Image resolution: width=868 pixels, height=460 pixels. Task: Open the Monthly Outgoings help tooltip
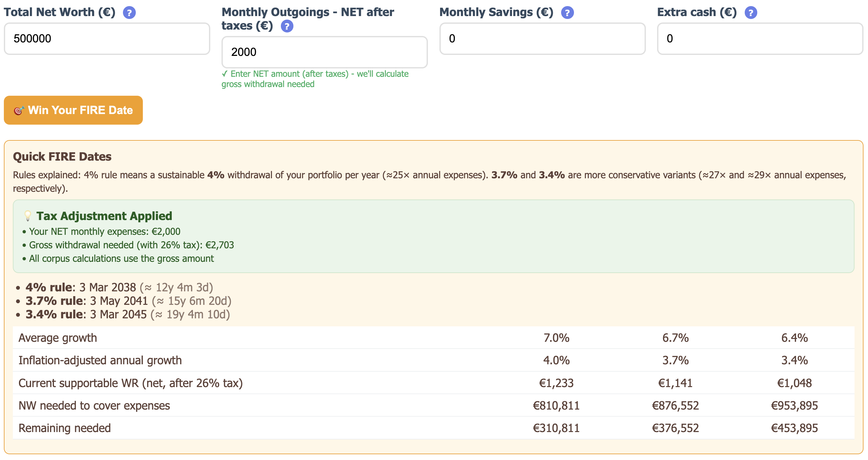(x=287, y=26)
